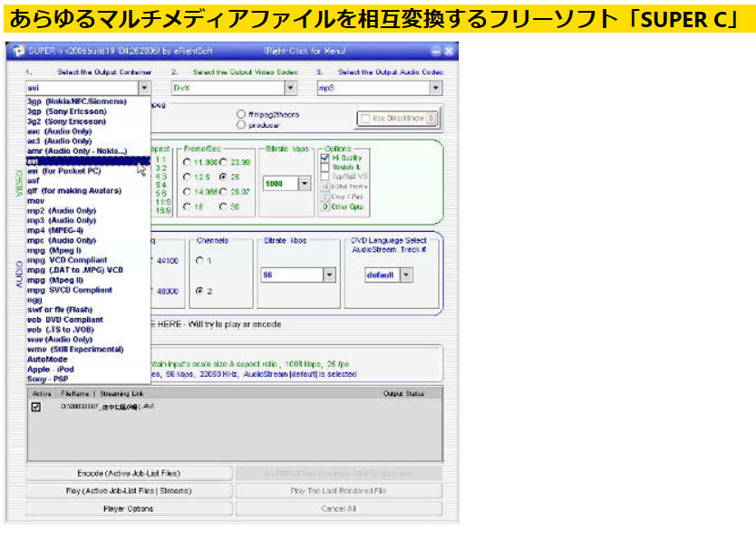Click Play The Last Rendered File
The image size is (756, 539).
coord(339,491)
